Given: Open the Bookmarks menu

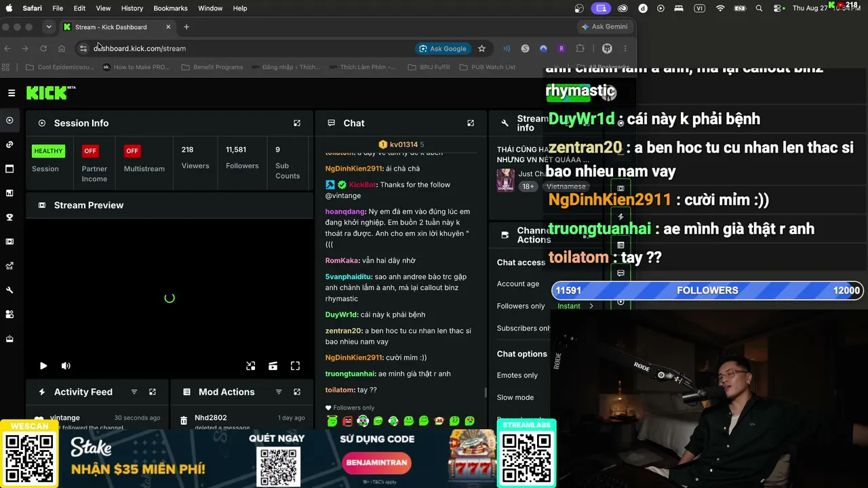Looking at the screenshot, I should tap(170, 8).
